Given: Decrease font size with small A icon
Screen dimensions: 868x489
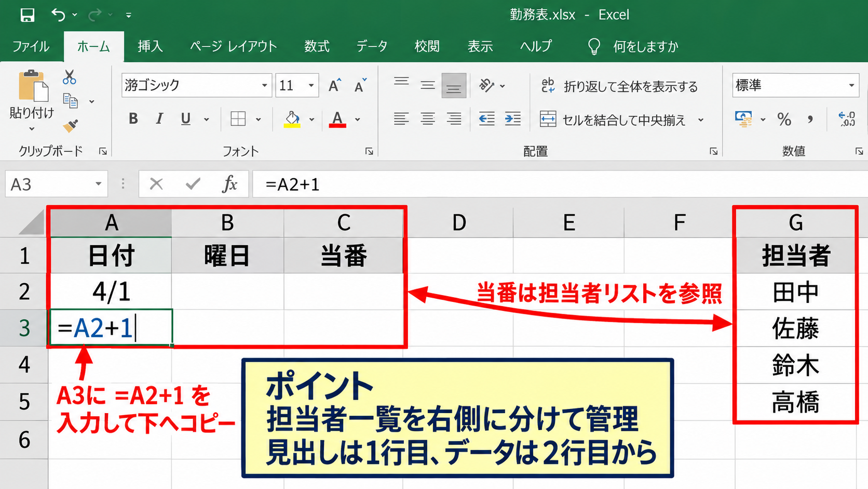Looking at the screenshot, I should (x=360, y=85).
